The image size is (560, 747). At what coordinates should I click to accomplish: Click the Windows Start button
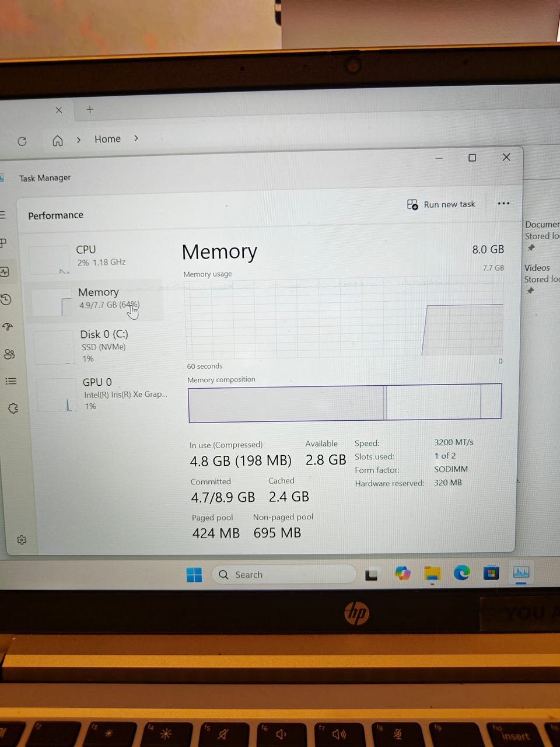[194, 575]
